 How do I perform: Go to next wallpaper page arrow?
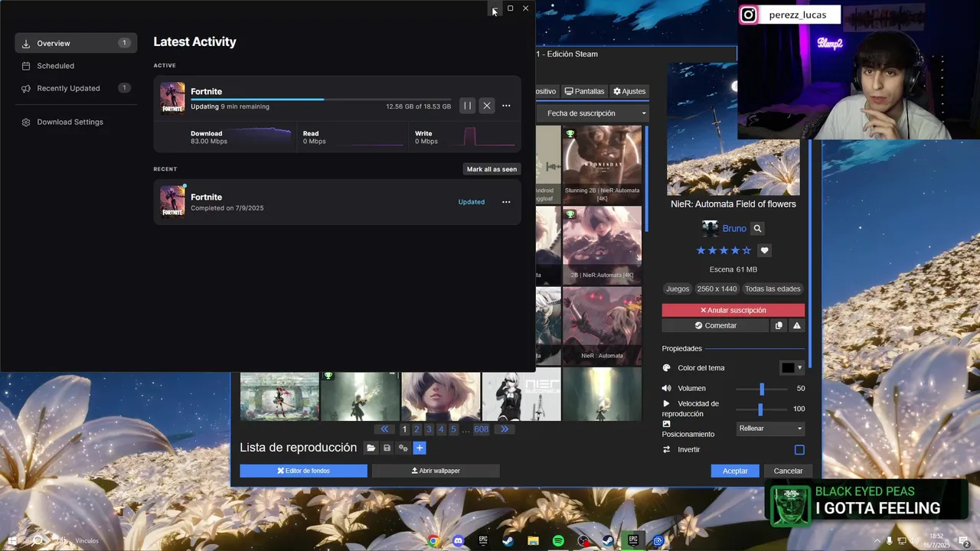505,429
